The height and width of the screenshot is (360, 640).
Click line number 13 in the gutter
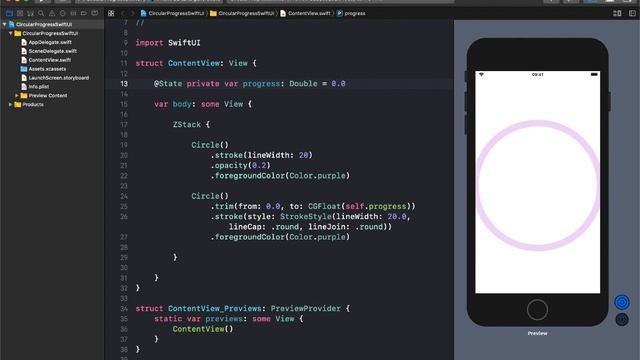click(124, 84)
